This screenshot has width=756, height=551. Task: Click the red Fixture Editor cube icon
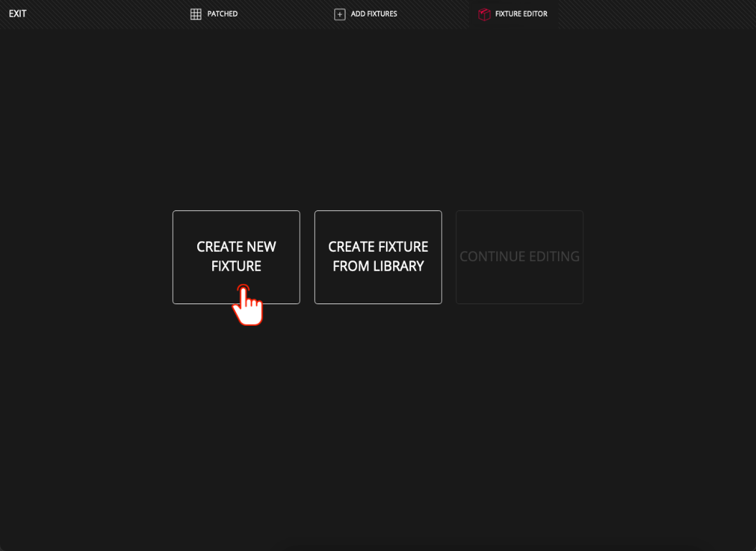coord(484,14)
